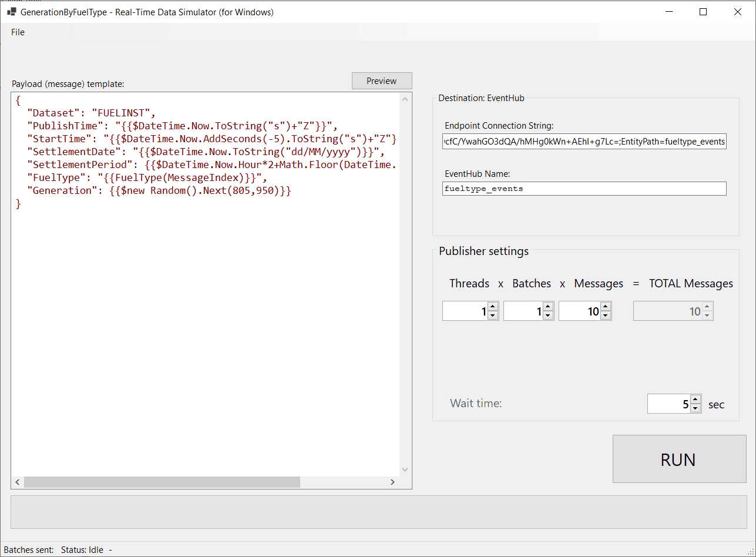
Task: Click inside the Endpoint Connection String field
Action: pos(584,142)
